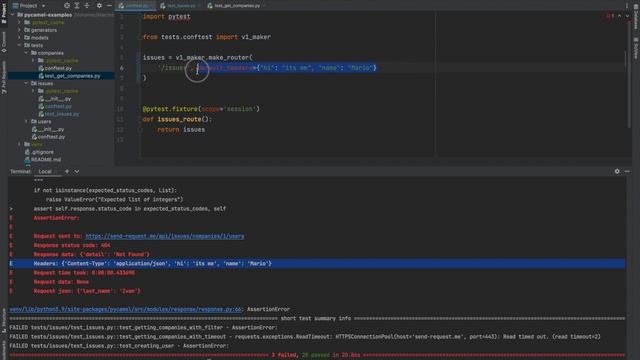
Task: Open the SciView side tool window
Action: tap(636, 48)
